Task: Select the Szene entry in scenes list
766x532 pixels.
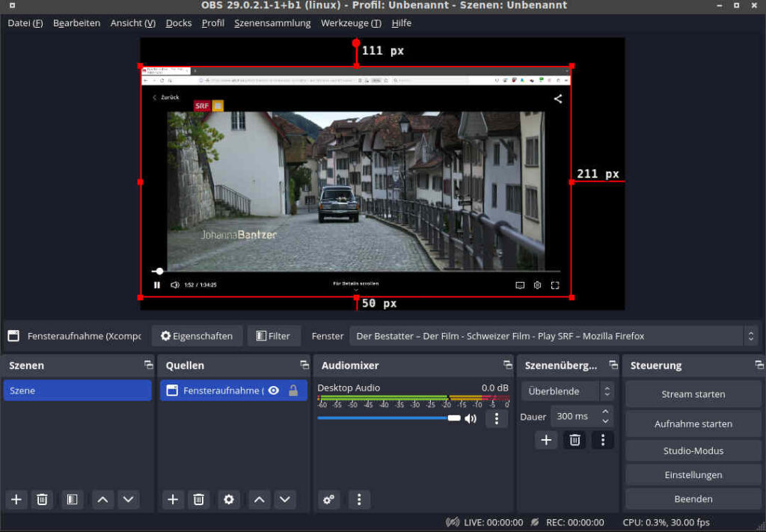Action: (77, 391)
